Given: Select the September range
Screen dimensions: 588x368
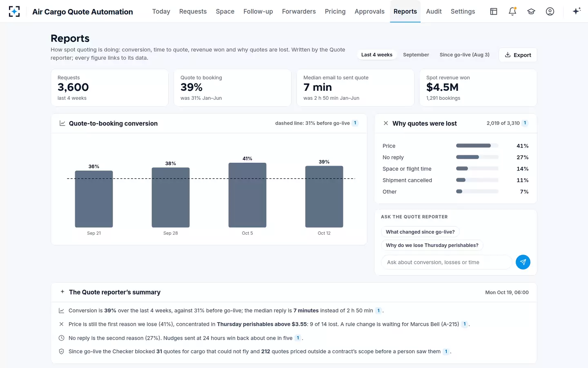Looking at the screenshot, I should pyautogui.click(x=416, y=55).
